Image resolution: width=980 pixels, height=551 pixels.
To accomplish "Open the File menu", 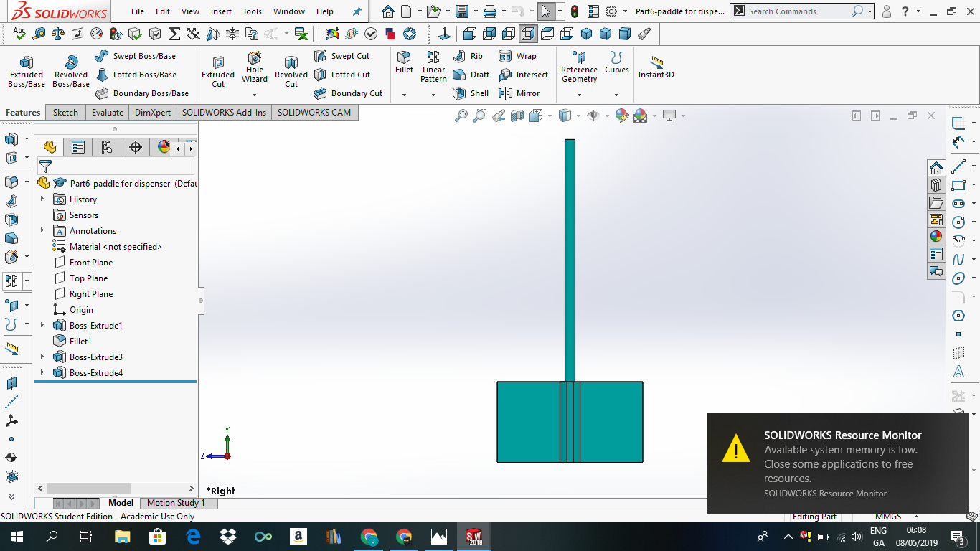I will pos(138,11).
